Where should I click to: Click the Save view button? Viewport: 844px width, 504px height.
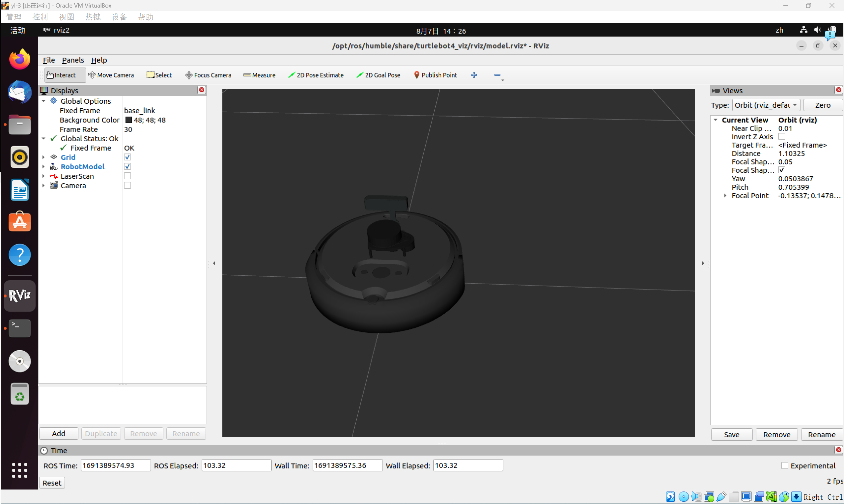[x=731, y=434]
